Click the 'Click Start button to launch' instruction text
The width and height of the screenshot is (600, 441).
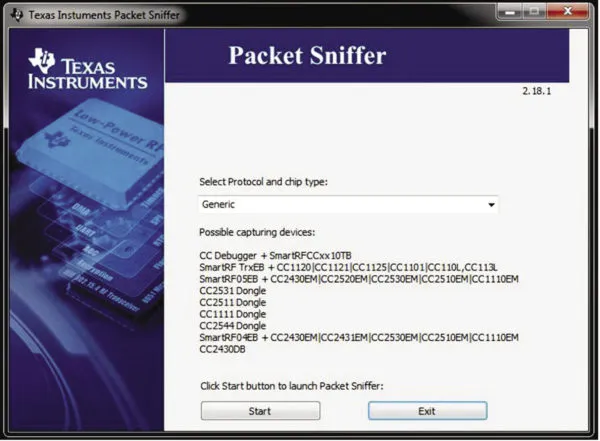[x=292, y=386]
